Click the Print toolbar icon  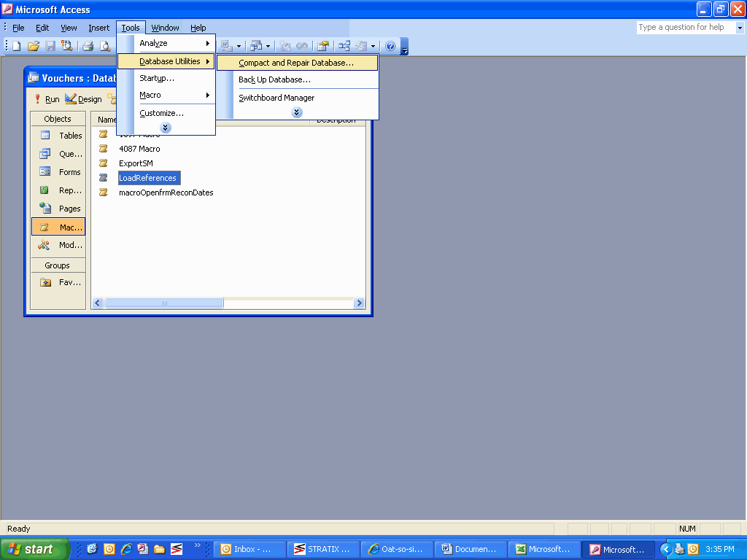coord(88,46)
